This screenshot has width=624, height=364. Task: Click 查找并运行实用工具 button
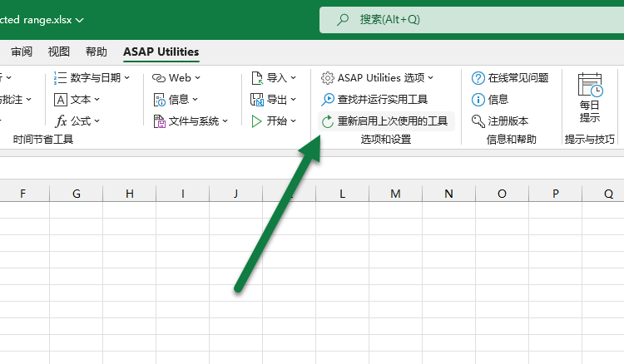[x=374, y=100]
